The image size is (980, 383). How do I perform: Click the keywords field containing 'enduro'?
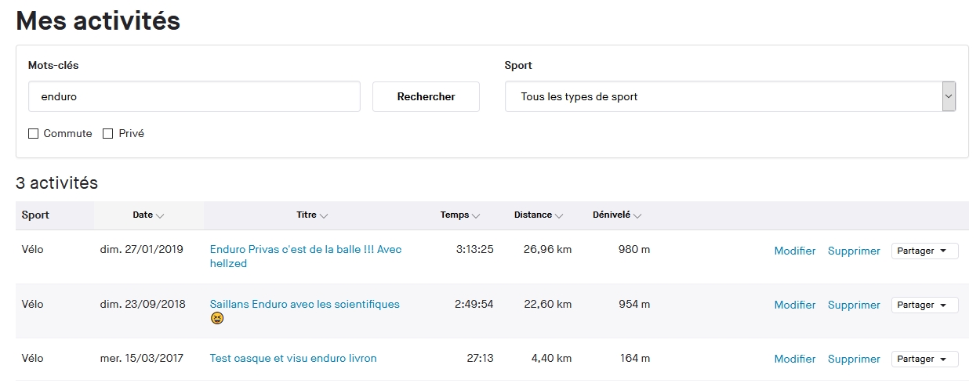point(194,96)
